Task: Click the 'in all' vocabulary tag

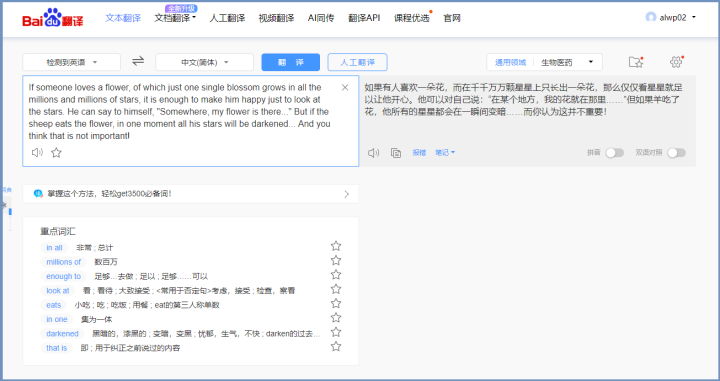Action: [x=54, y=247]
